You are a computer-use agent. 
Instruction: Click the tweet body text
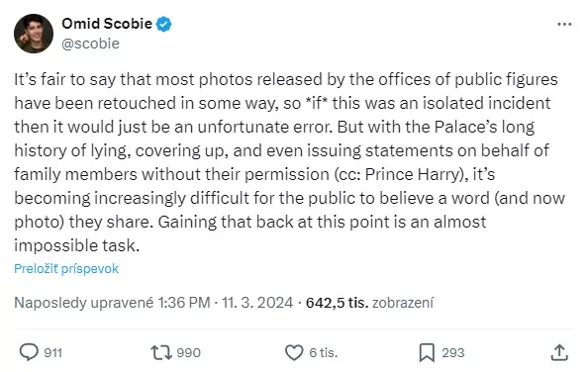[289, 162]
